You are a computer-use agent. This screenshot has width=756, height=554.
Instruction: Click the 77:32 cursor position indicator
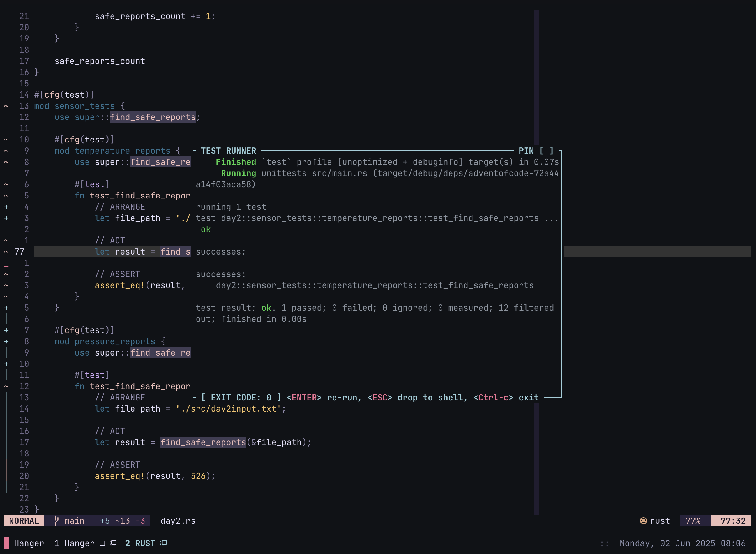(733, 520)
